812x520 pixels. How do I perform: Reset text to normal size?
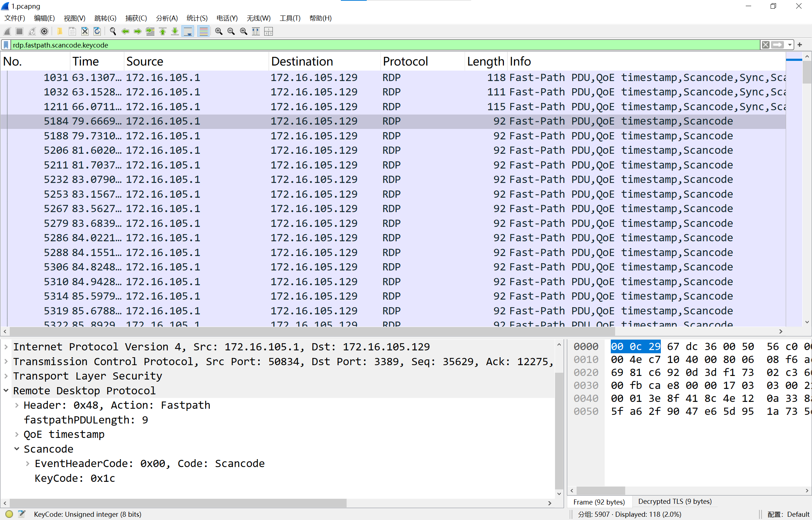point(244,32)
